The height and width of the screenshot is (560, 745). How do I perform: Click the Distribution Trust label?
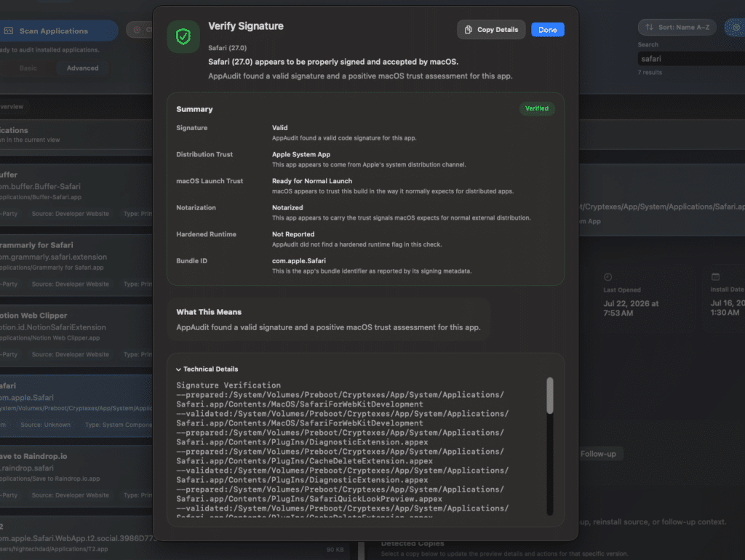[204, 154]
